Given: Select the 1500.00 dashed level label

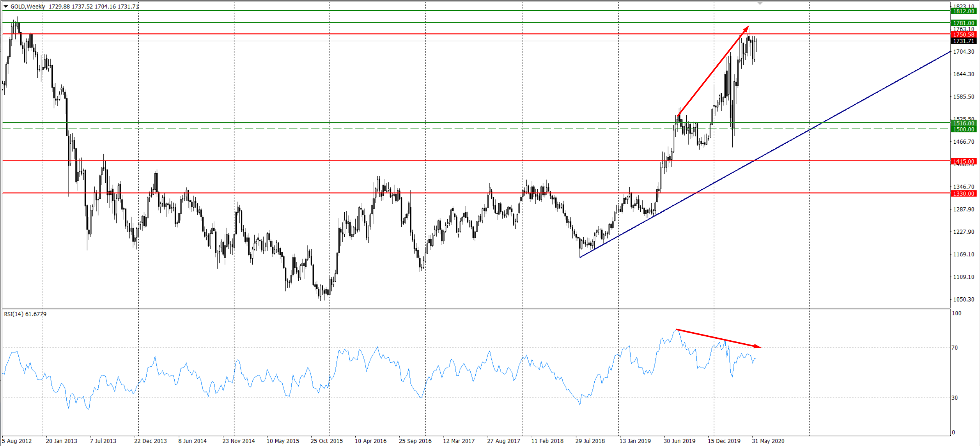Looking at the screenshot, I should click(x=964, y=129).
